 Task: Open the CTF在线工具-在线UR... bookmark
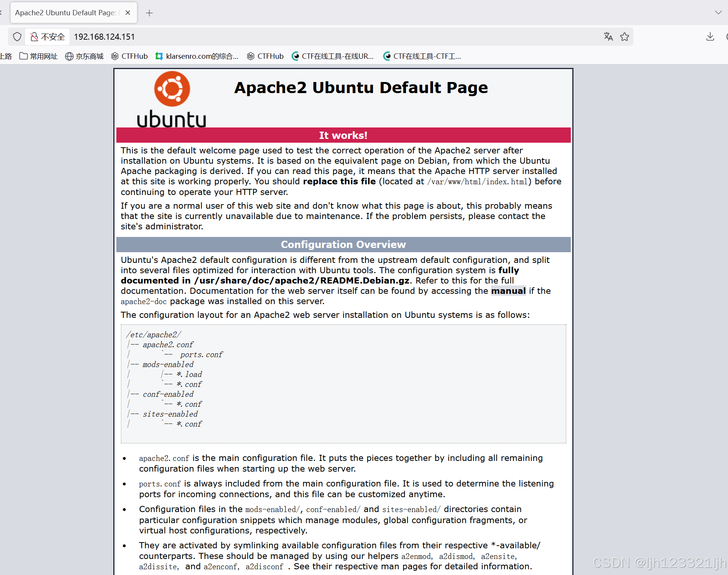[332, 56]
